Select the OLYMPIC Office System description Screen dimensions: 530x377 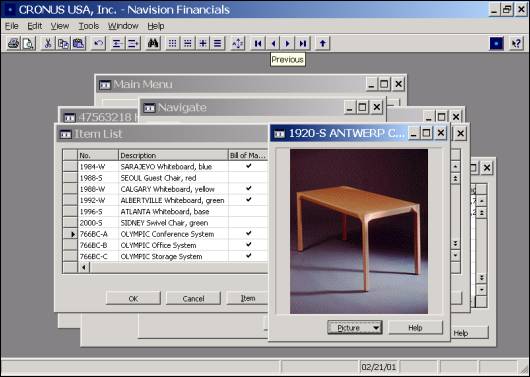pyautogui.click(x=158, y=245)
